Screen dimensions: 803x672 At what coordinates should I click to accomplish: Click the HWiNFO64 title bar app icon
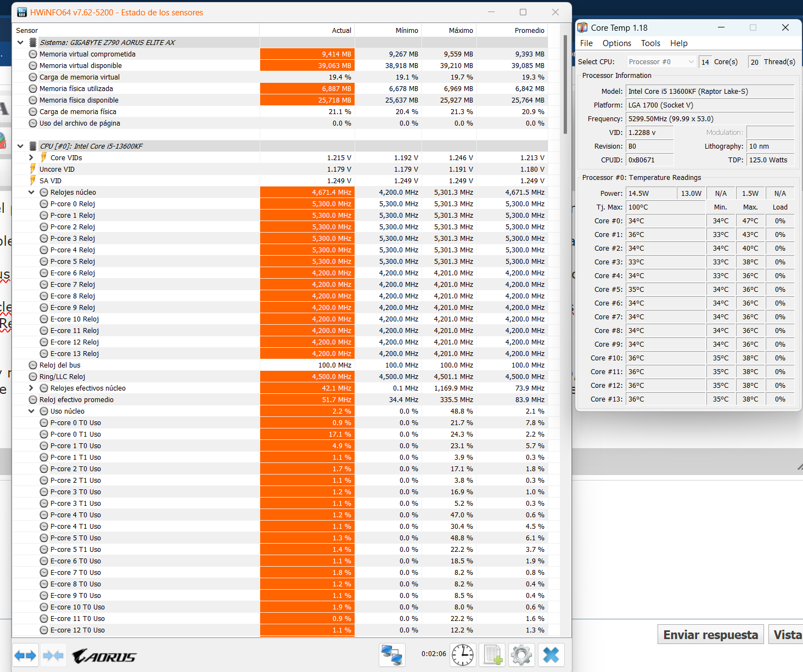(x=22, y=12)
